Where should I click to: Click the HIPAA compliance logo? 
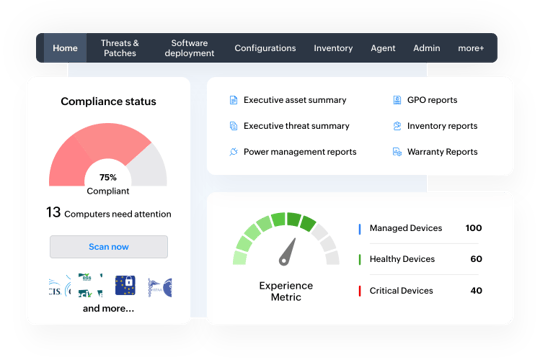click(159, 287)
